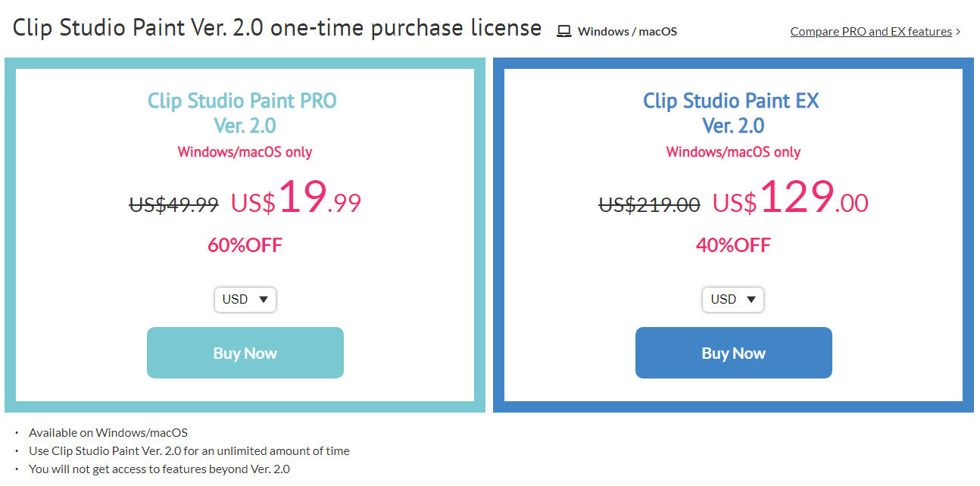Open the USD currency dropdown on the PRO card
The width and height of the screenshot is (980, 486).
[x=245, y=299]
